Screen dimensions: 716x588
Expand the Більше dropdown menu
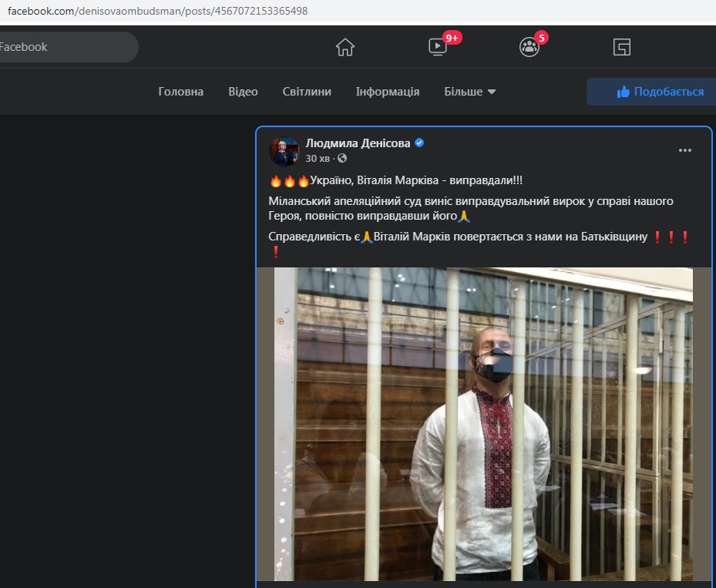[x=470, y=92]
